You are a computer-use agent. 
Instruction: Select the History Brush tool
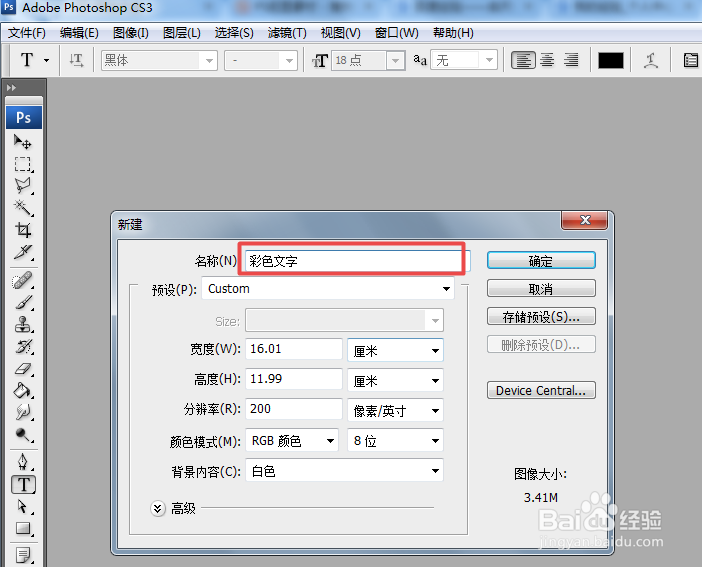point(23,347)
